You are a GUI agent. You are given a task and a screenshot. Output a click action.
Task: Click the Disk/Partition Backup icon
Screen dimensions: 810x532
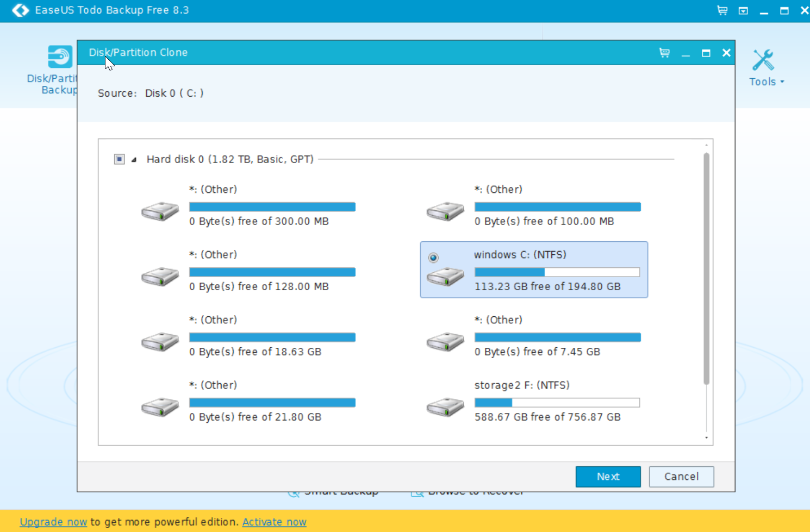(60, 57)
